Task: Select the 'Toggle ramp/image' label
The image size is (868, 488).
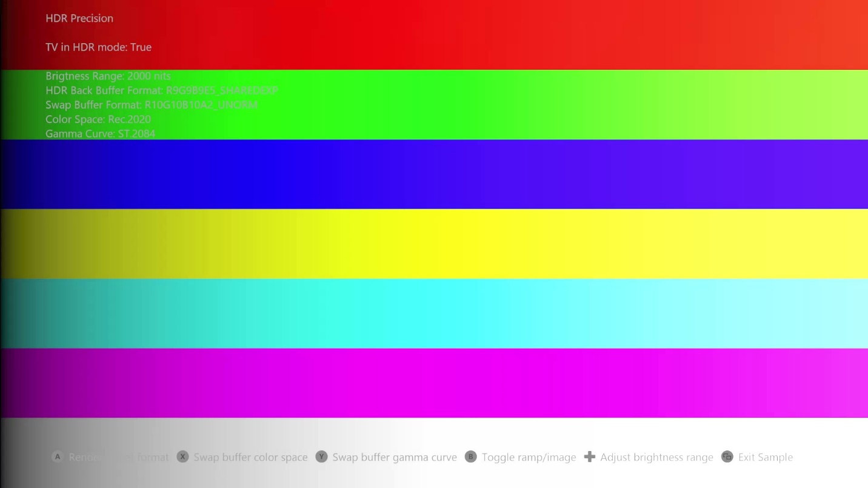Action: 529,457
